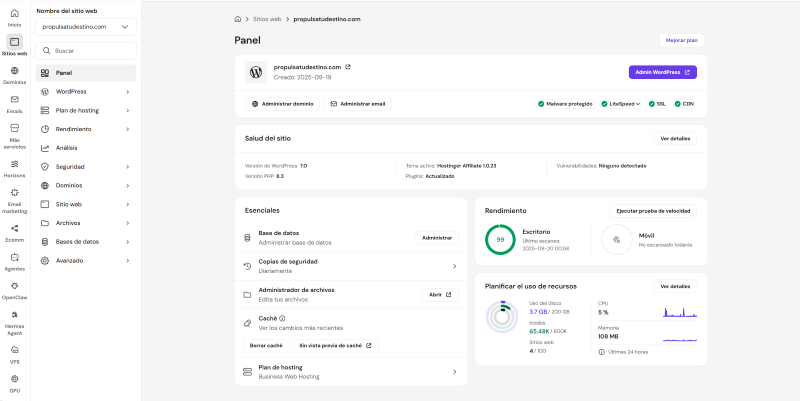Click the Buscar search field

(86, 51)
